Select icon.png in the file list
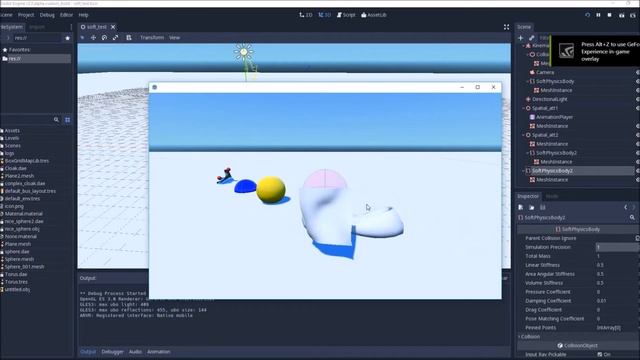Viewport: 640px width, 360px height. [14, 206]
